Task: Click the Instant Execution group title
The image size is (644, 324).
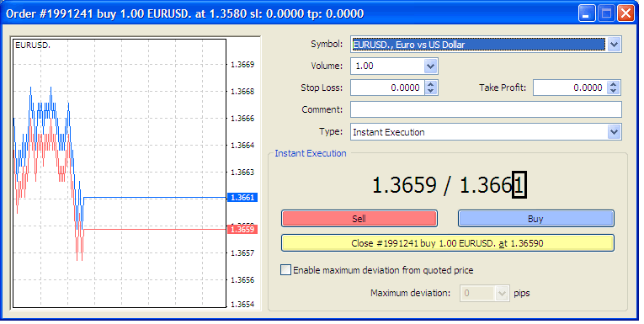Action: (x=311, y=153)
